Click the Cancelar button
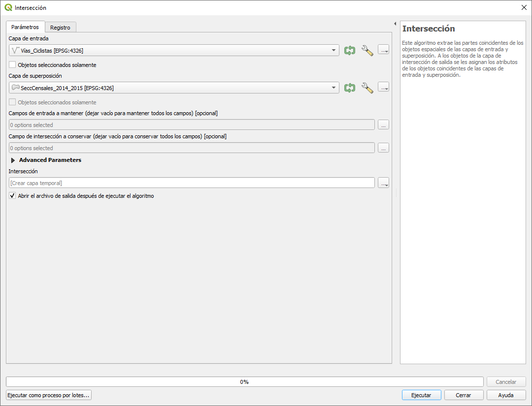The image size is (532, 406). [506, 381]
